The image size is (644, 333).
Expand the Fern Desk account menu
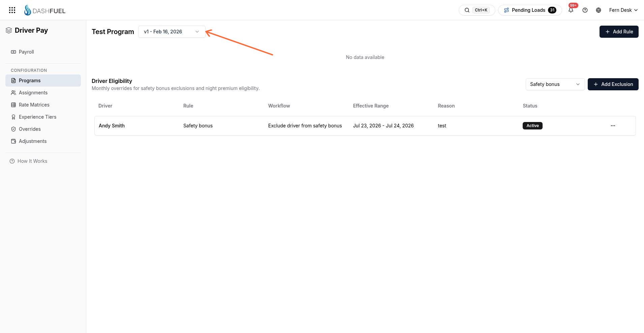point(623,10)
